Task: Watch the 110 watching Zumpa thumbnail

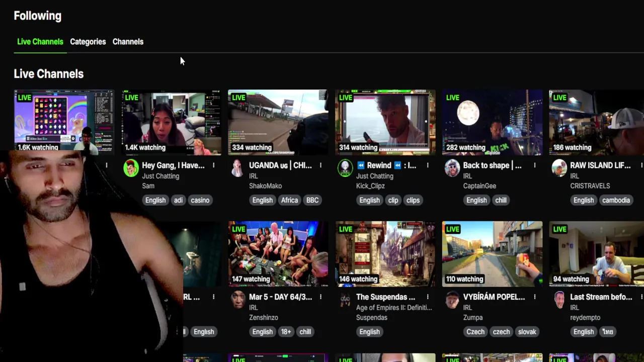Action: click(493, 254)
